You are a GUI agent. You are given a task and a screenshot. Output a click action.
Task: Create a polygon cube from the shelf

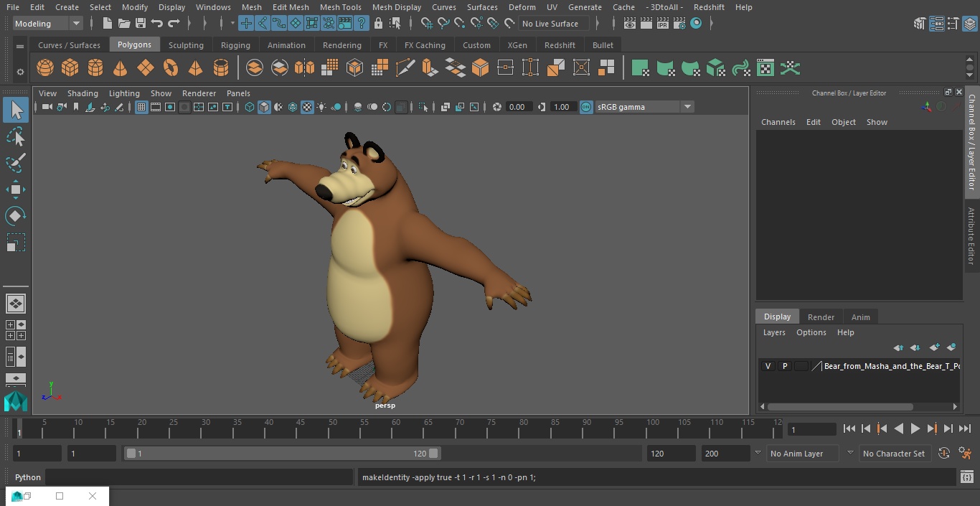70,68
